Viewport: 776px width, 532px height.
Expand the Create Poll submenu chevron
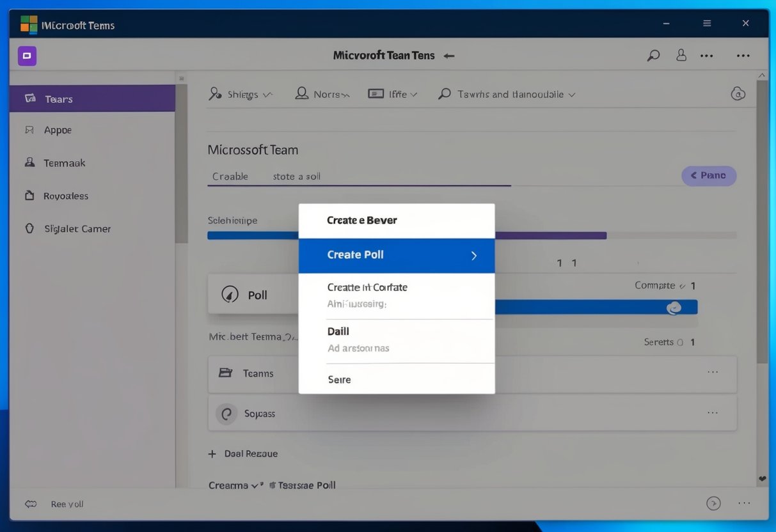coord(473,255)
